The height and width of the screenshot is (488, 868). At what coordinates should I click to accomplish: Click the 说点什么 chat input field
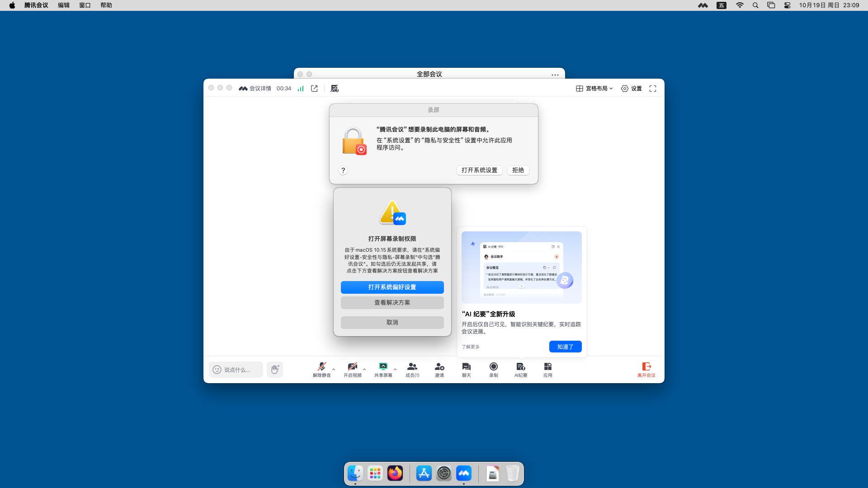point(237,370)
